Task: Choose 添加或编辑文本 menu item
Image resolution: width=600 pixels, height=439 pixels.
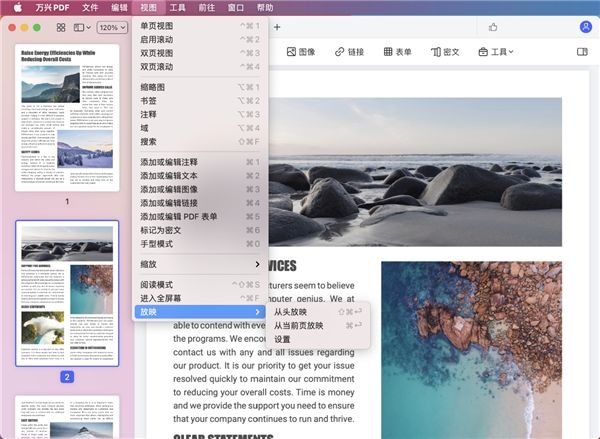Action: [200, 176]
